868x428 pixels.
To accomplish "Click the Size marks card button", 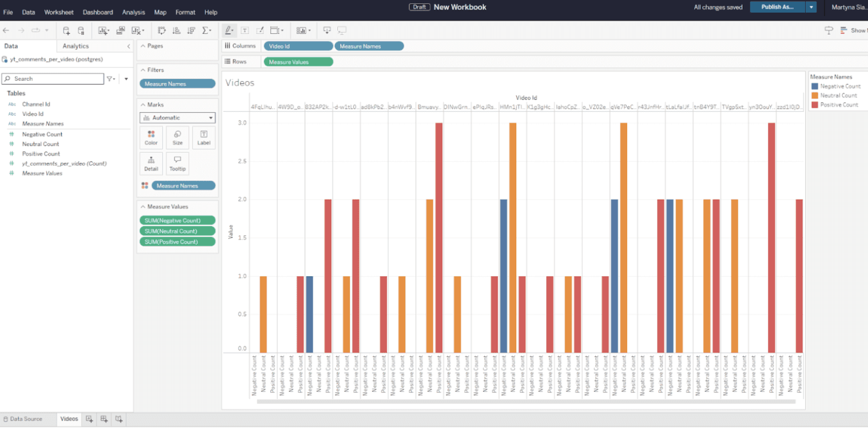I will tap(177, 137).
